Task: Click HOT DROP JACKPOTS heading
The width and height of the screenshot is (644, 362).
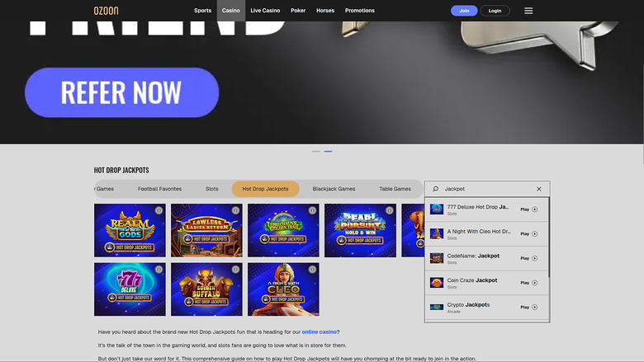Action: tap(121, 170)
